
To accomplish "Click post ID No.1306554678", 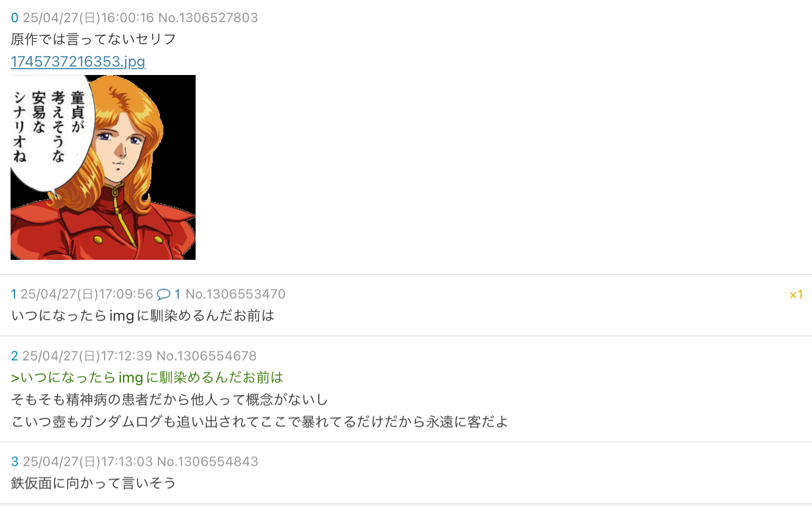I will coord(207,356).
